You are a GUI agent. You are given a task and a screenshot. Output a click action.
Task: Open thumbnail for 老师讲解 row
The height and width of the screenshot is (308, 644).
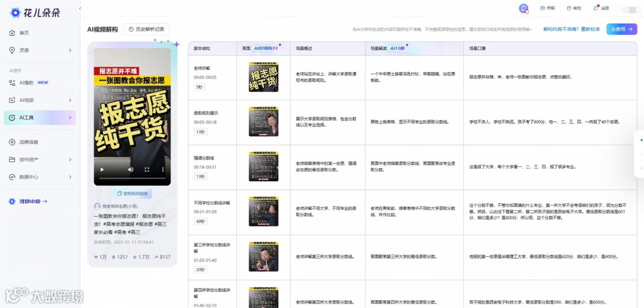264,77
